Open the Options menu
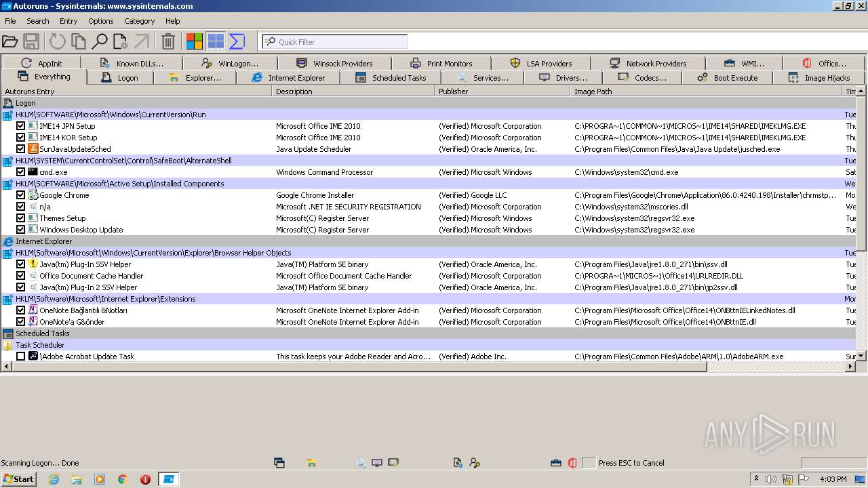The image size is (868, 488). 101,21
